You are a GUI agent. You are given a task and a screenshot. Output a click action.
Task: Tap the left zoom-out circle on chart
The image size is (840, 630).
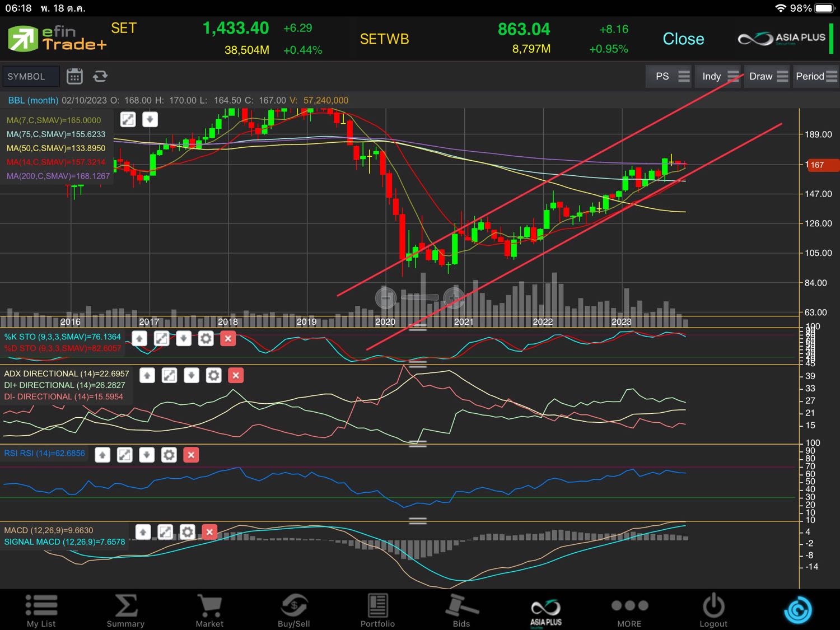coord(385,297)
